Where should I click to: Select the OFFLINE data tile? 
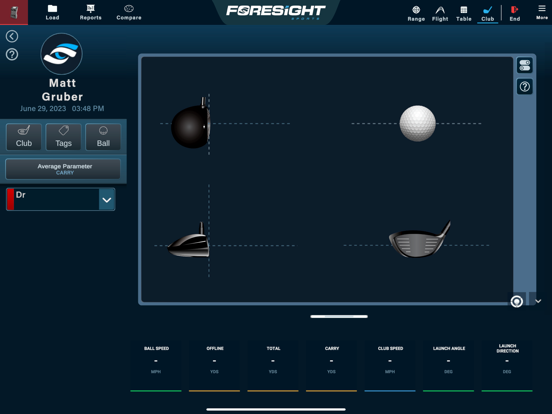tap(214, 366)
